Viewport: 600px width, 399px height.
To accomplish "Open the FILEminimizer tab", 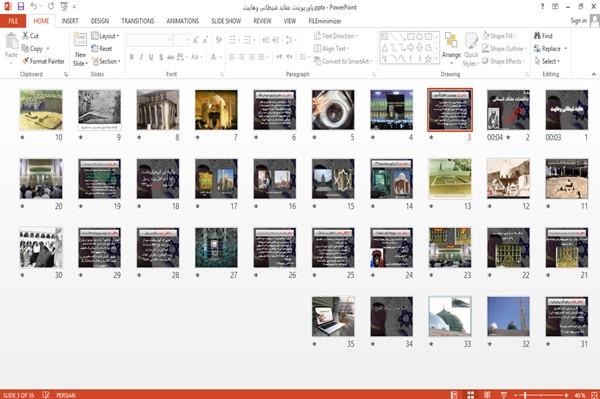I will click(x=325, y=21).
